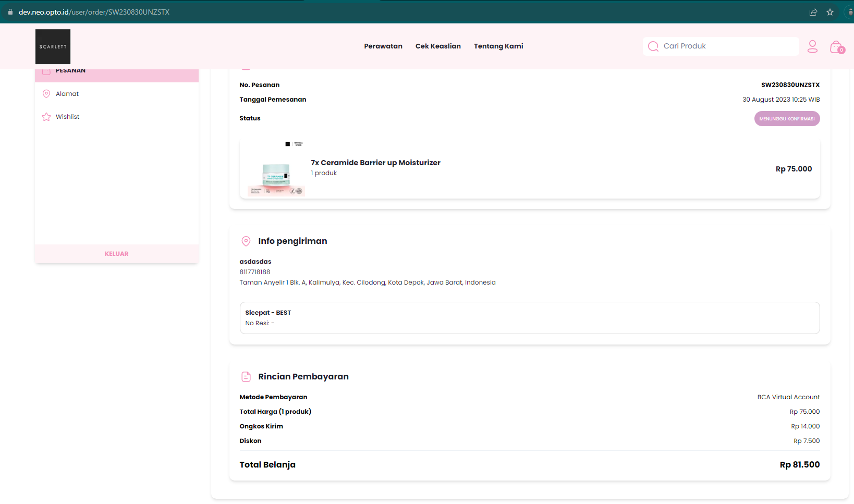
Task: Click order number SW230830UNZSTX
Action: 790,85
